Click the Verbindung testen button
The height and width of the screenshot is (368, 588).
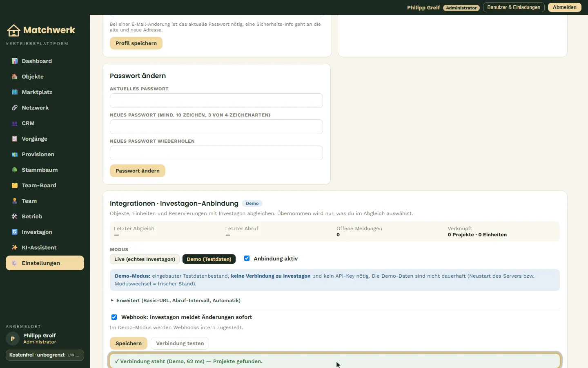coord(180,343)
